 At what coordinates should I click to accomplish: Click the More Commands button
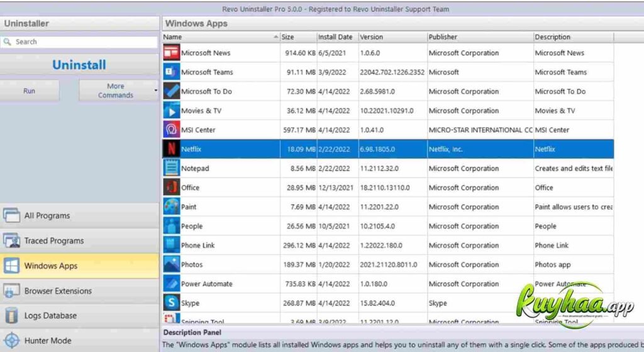pos(116,91)
